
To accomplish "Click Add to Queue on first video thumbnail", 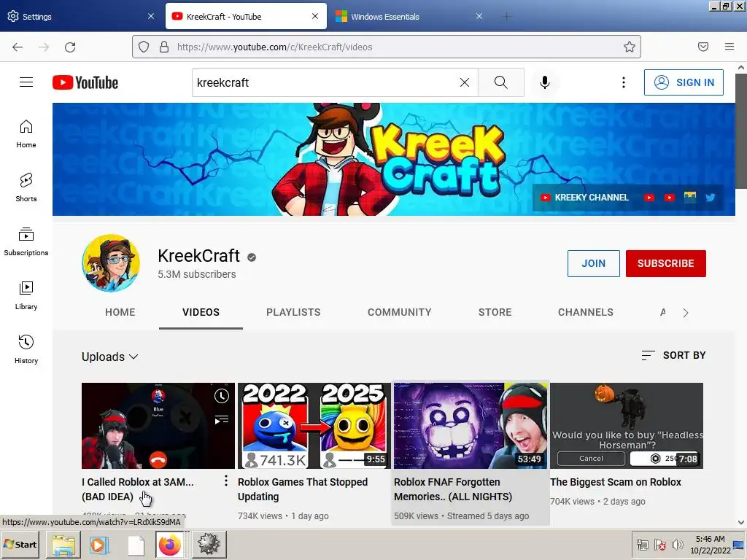I will [222, 419].
